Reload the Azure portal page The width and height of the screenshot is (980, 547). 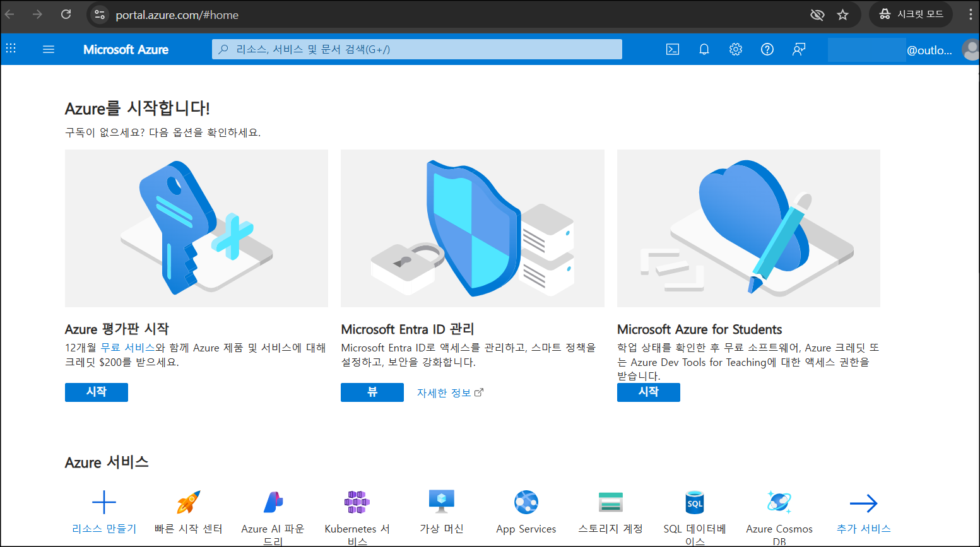(66, 14)
